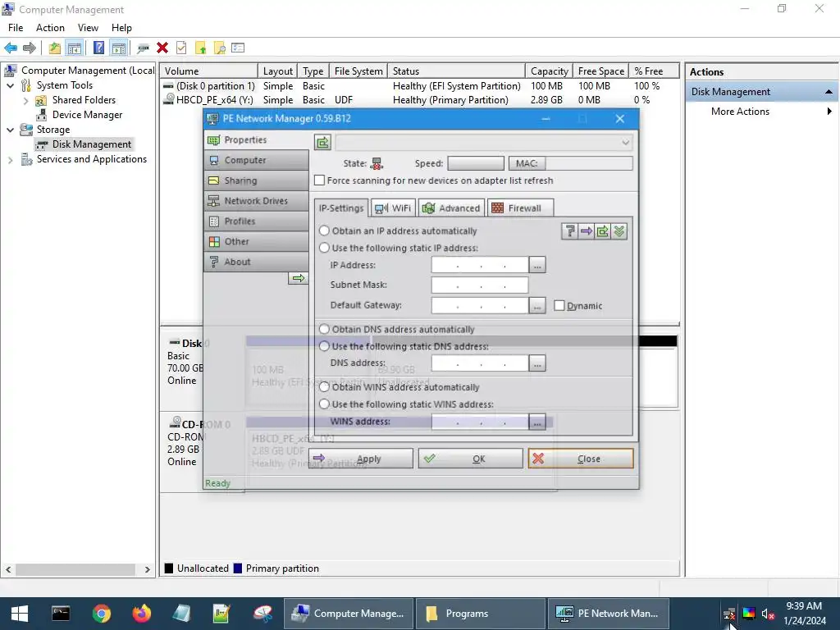840x630 pixels.
Task: Click the red X delete toolbar icon
Action: coord(162,48)
